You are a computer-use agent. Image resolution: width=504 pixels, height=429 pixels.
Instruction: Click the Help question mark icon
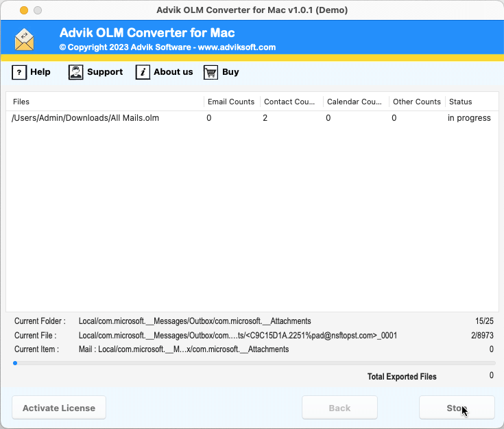coord(19,72)
